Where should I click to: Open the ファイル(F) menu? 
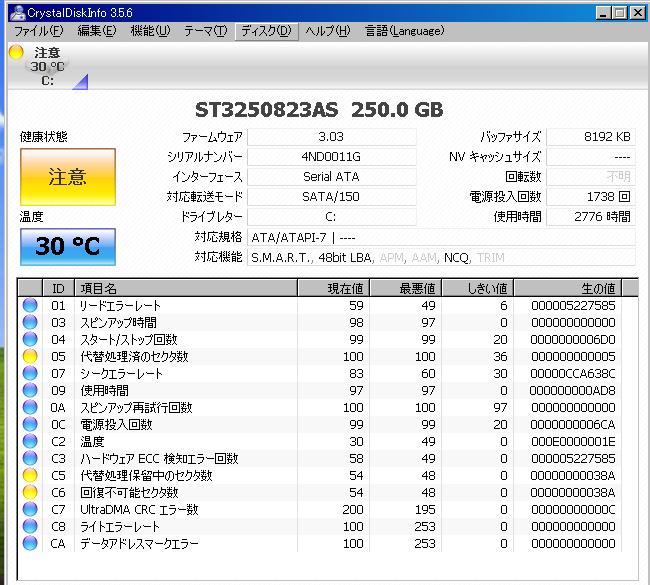(x=39, y=31)
